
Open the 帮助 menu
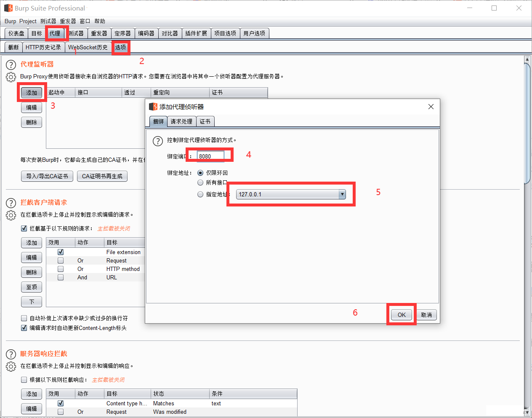coord(100,21)
